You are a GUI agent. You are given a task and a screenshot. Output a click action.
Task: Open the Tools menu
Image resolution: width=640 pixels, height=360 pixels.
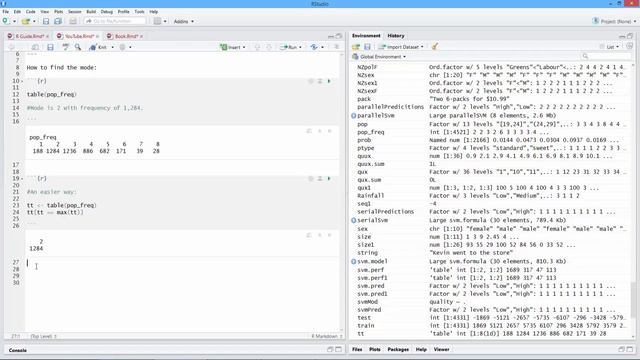(x=140, y=12)
